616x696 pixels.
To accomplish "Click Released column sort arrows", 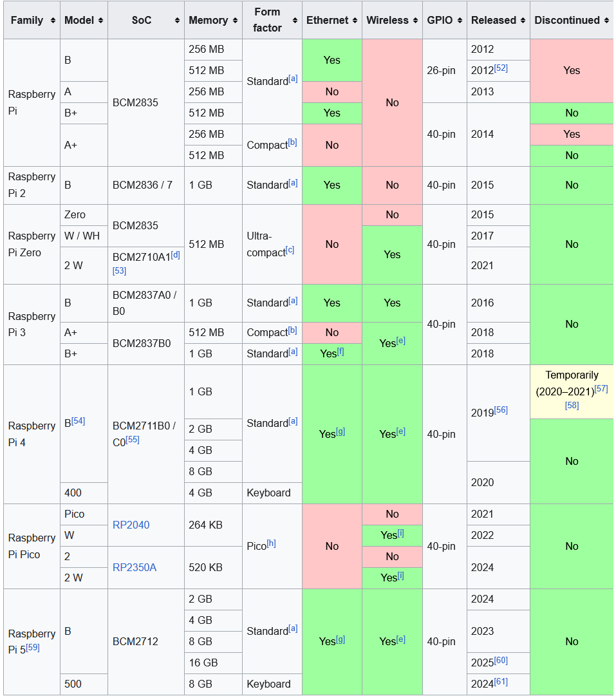I will 523,21.
